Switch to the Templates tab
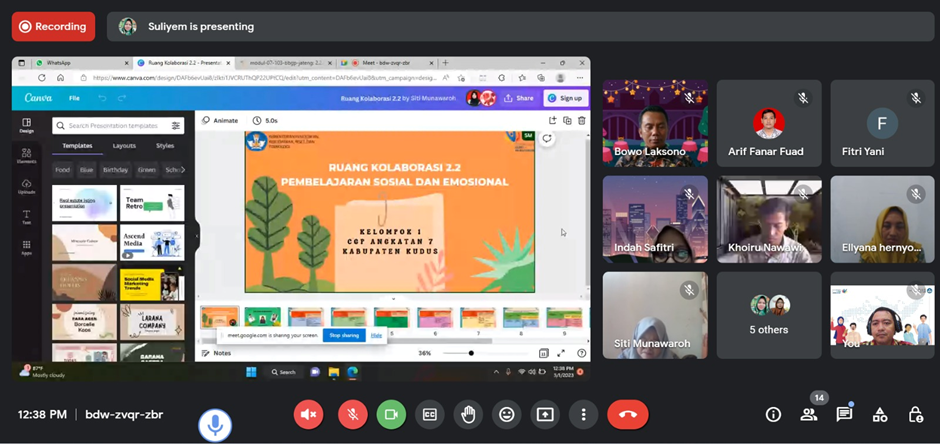 tap(77, 146)
